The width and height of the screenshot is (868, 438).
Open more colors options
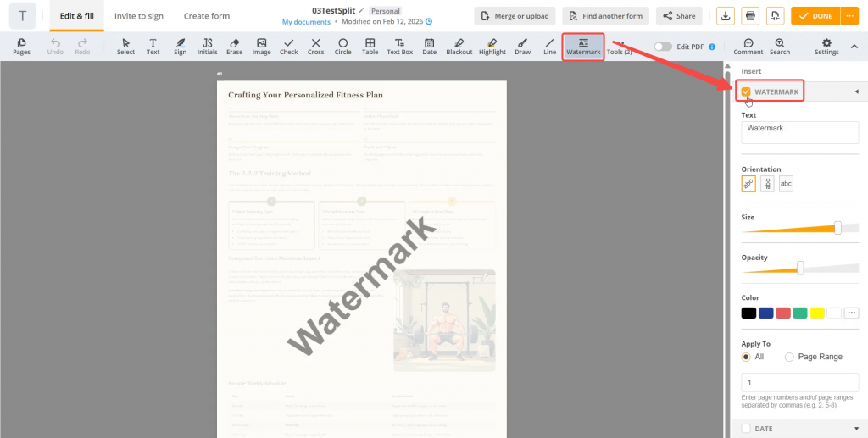click(851, 313)
